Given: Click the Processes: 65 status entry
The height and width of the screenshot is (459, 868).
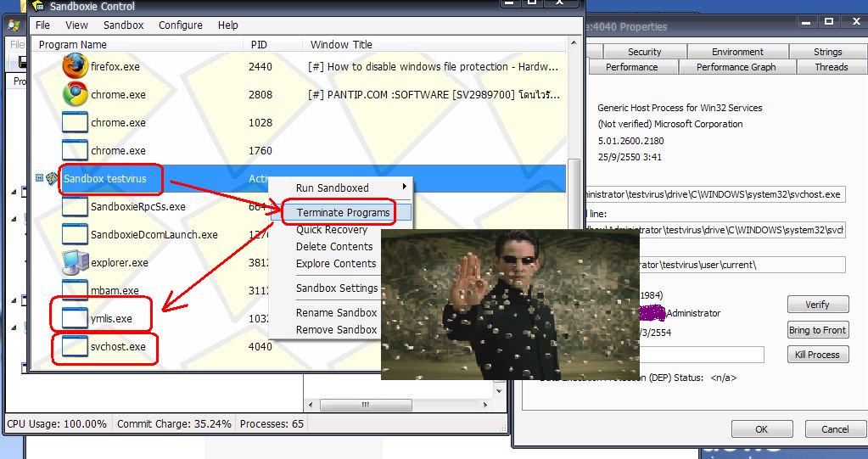Looking at the screenshot, I should 272,424.
